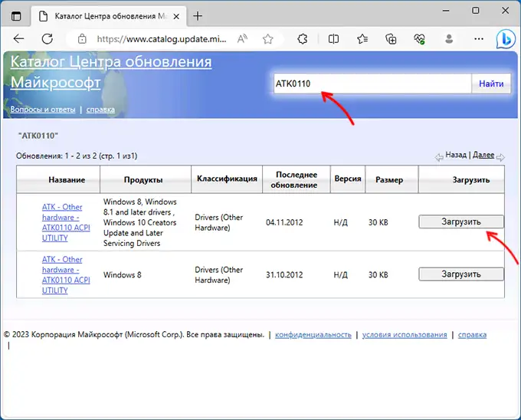Open справка link in footer
Viewport: 521px width, 420px height.
472,335
